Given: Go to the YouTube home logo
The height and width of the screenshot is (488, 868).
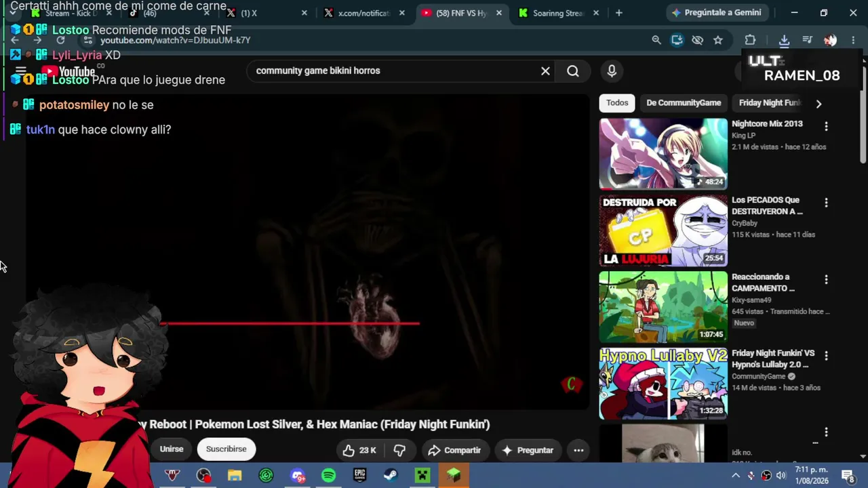Looking at the screenshot, I should pyautogui.click(x=68, y=71).
